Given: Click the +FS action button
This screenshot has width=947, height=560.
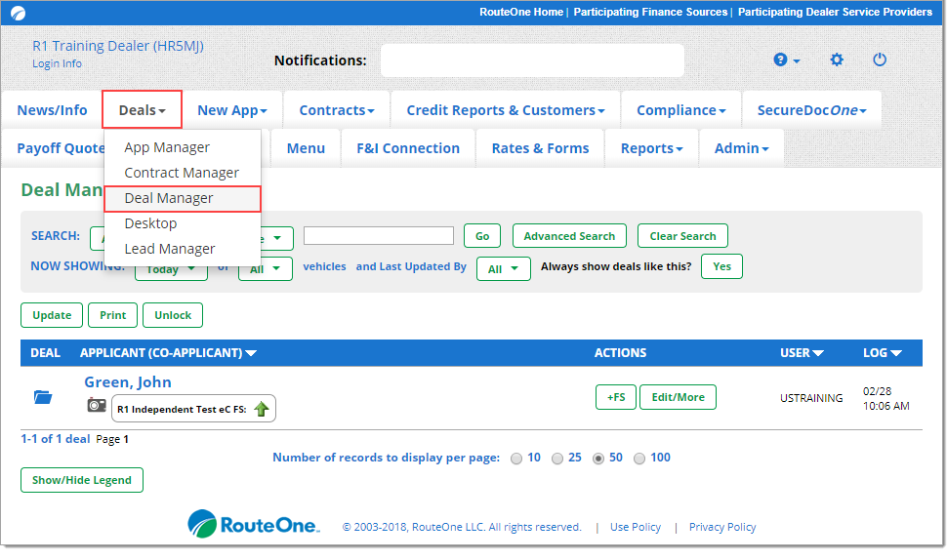Looking at the screenshot, I should point(615,397).
